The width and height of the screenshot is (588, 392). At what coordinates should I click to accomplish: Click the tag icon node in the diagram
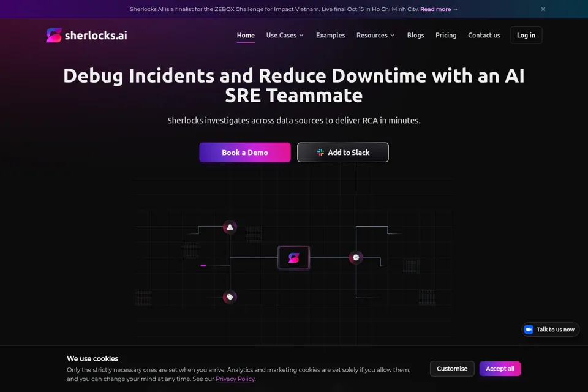[230, 297]
